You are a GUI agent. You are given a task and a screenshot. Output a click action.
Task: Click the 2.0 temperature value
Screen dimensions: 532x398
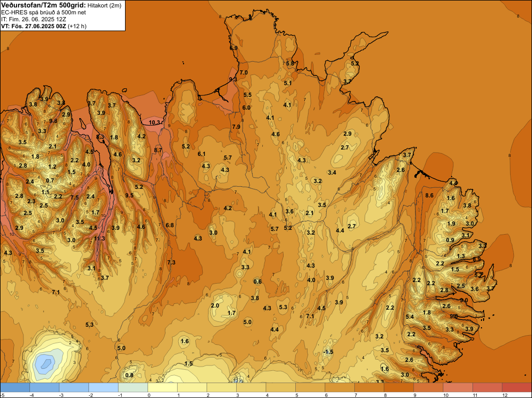tap(215, 305)
